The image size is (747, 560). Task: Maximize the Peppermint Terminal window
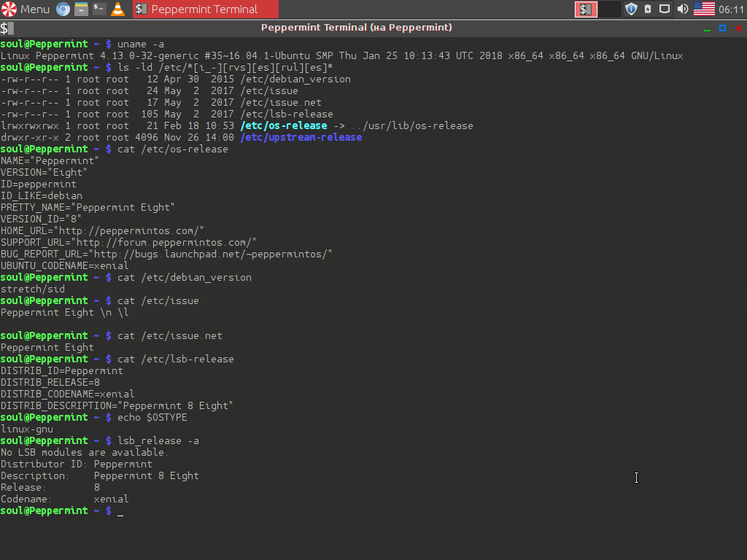click(x=723, y=28)
